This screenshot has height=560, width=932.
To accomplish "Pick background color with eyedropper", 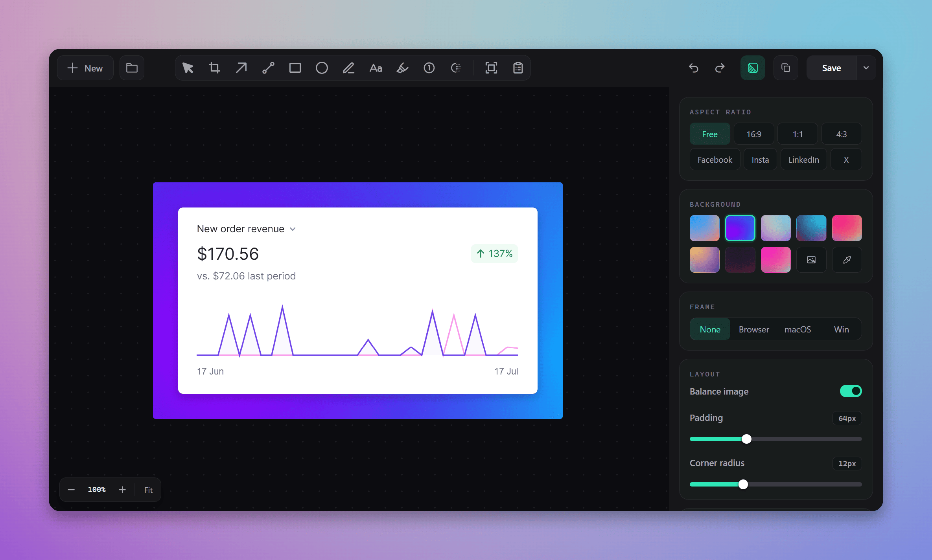I will click(x=847, y=260).
